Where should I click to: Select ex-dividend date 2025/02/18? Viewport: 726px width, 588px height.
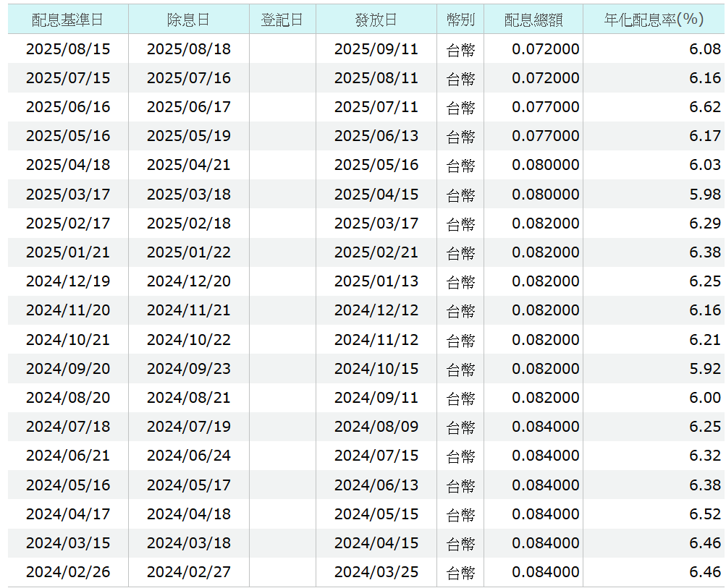189,223
